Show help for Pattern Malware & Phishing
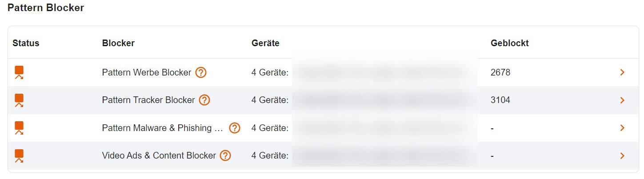This screenshot has width=644, height=179. tap(235, 128)
